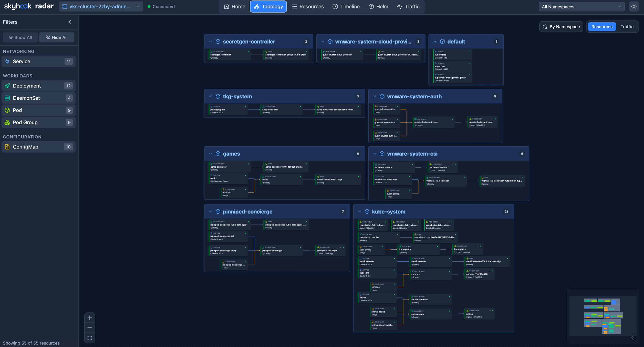Viewport: 644px width, 347px height.
Task: Toggle the ConfigMap filter
Action: coord(38,147)
